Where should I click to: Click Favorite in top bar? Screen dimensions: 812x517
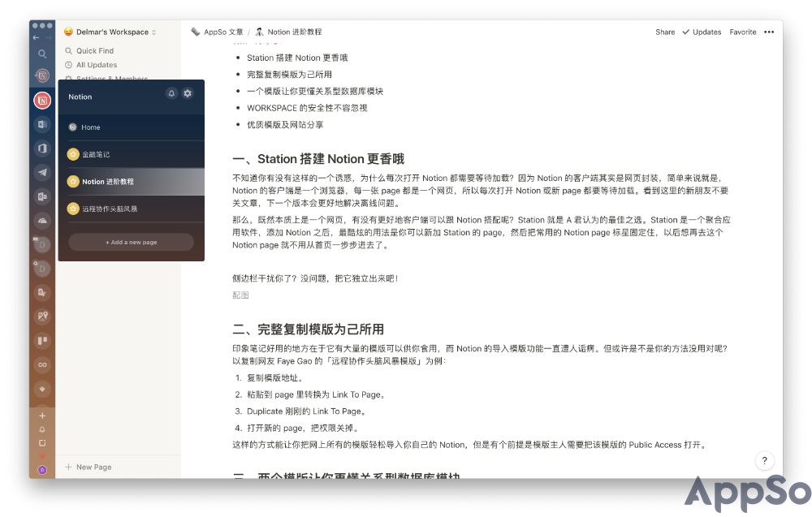(x=743, y=32)
